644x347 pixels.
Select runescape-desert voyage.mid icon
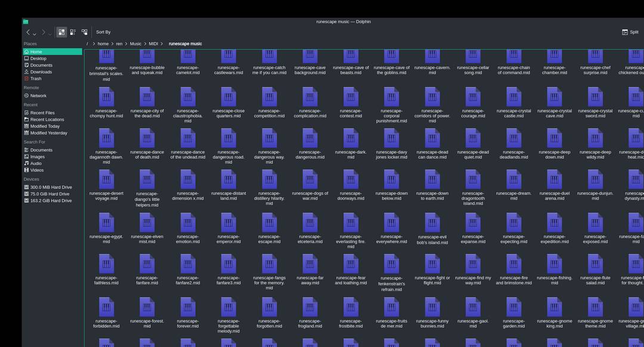[106, 179]
